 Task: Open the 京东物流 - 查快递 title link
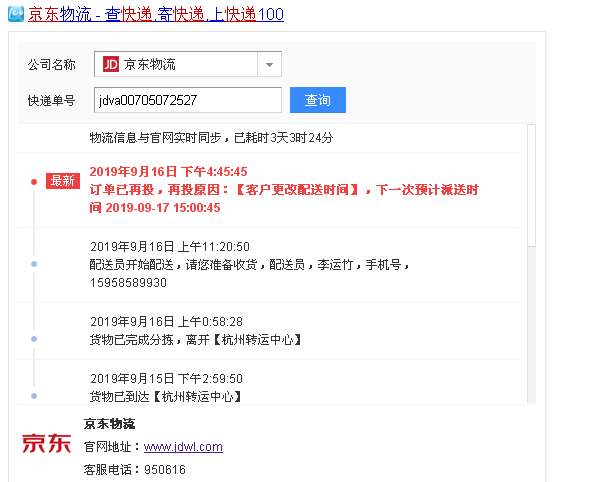[x=156, y=14]
